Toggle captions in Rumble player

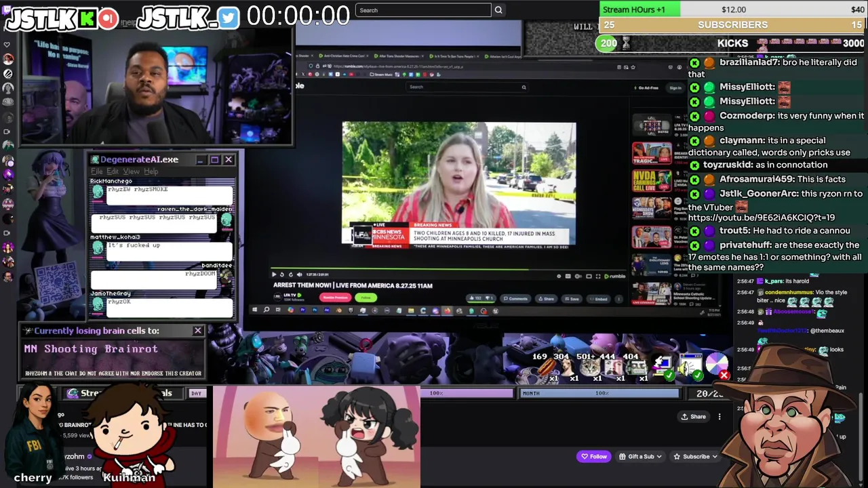568,276
